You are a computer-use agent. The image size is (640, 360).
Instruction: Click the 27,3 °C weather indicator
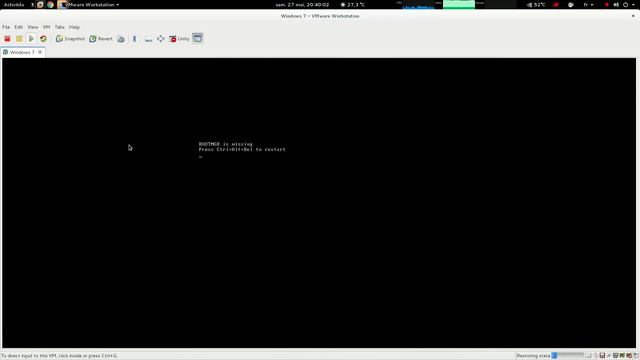tap(353, 5)
